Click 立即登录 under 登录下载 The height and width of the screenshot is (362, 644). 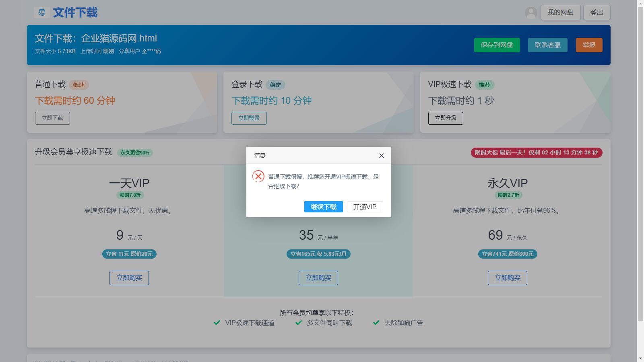pyautogui.click(x=249, y=118)
